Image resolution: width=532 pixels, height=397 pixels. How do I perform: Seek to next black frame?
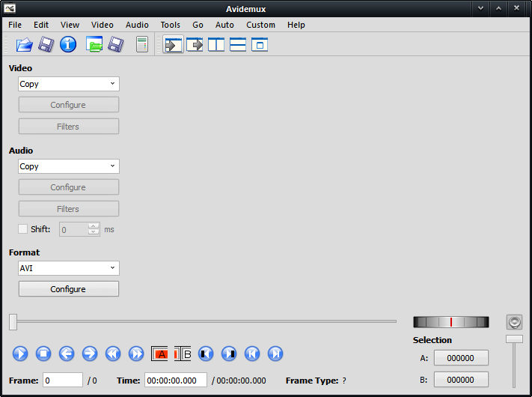pyautogui.click(x=229, y=354)
